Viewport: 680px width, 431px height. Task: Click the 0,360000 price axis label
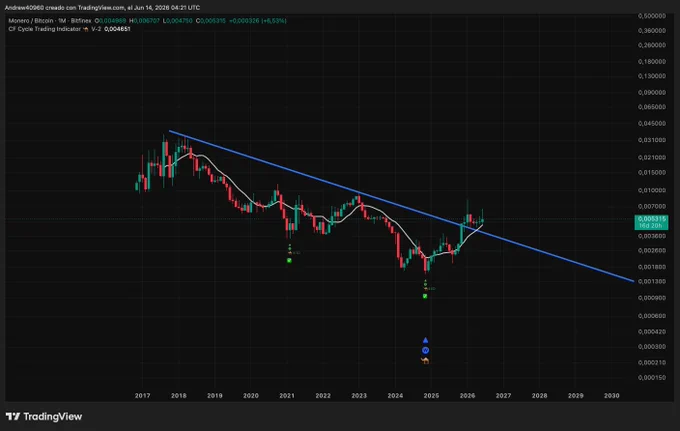click(652, 31)
